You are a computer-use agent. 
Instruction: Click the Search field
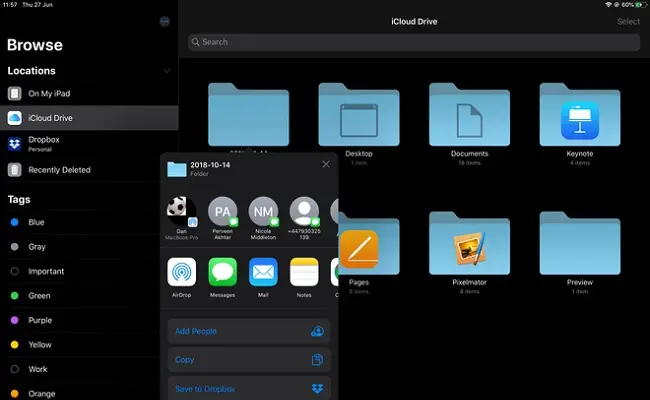coord(414,42)
